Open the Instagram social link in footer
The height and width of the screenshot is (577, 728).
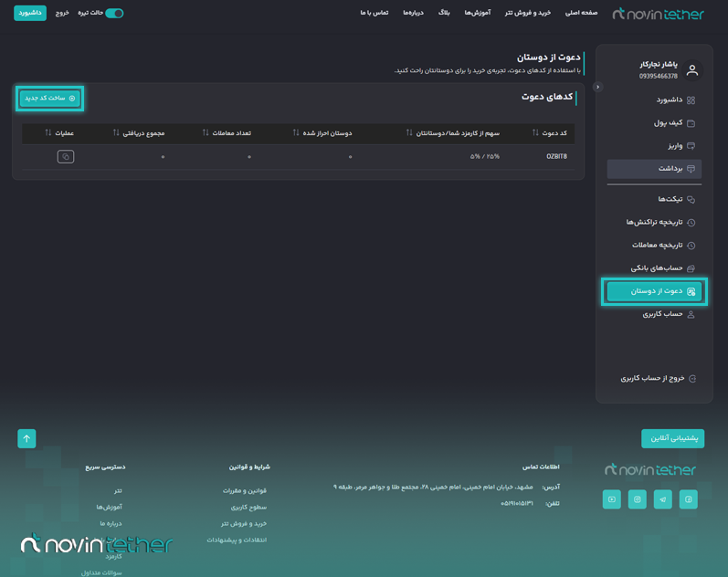(x=637, y=499)
